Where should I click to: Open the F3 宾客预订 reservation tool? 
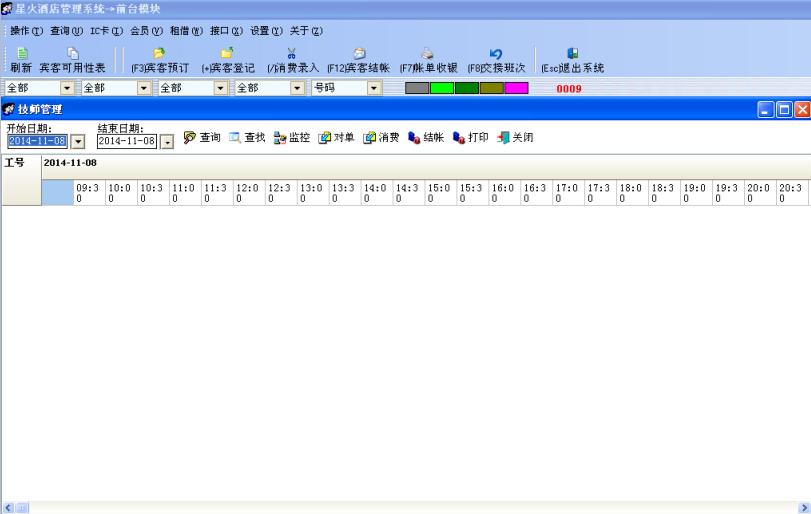(x=160, y=60)
